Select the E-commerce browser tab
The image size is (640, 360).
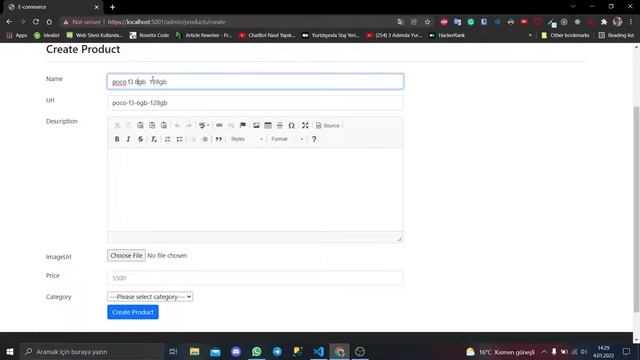pos(53,7)
